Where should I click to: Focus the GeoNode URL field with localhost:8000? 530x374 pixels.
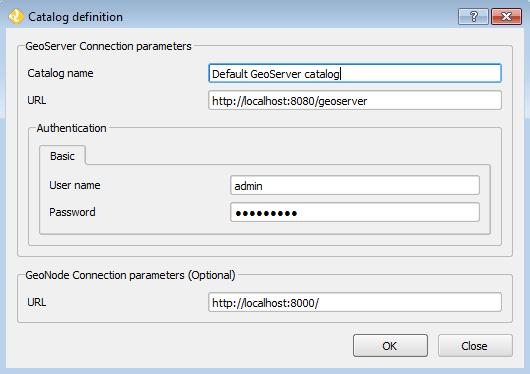click(x=355, y=302)
